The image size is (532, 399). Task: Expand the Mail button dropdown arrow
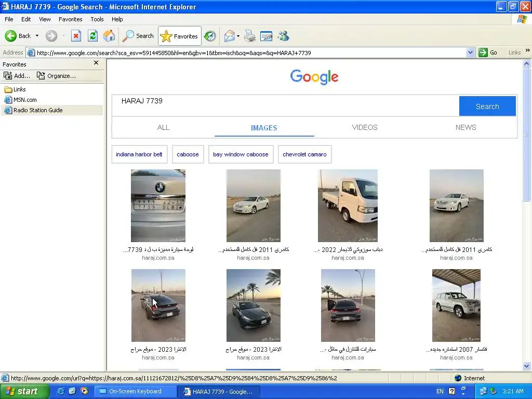tap(238, 36)
